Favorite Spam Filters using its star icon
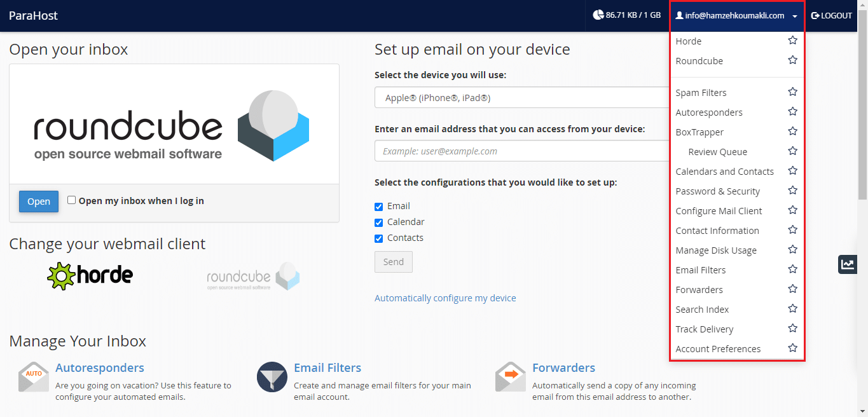 pos(792,92)
